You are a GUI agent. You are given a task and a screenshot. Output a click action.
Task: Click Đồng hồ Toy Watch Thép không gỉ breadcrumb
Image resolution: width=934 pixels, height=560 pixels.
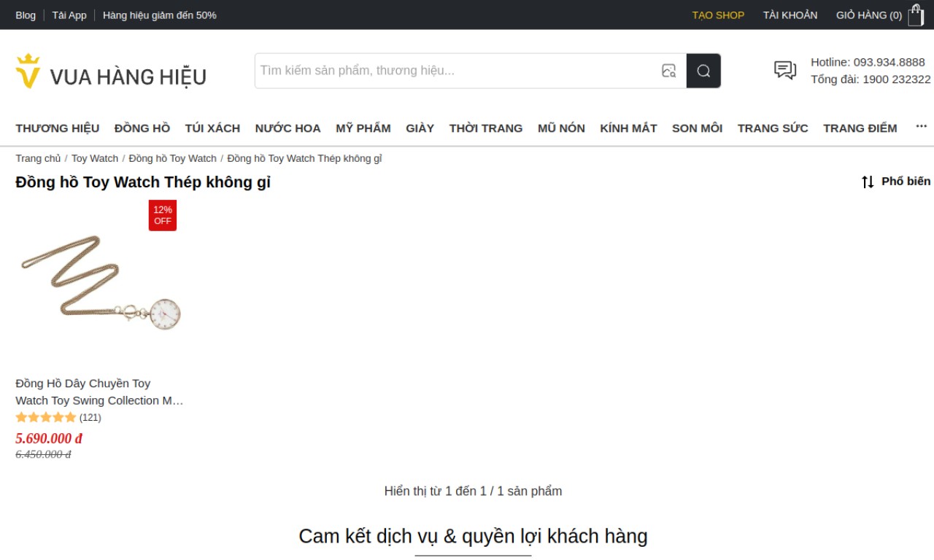click(304, 158)
